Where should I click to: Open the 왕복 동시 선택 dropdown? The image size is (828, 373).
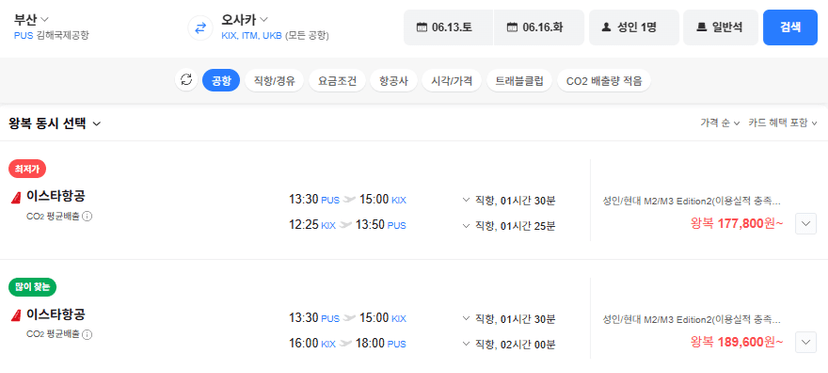[x=55, y=124]
